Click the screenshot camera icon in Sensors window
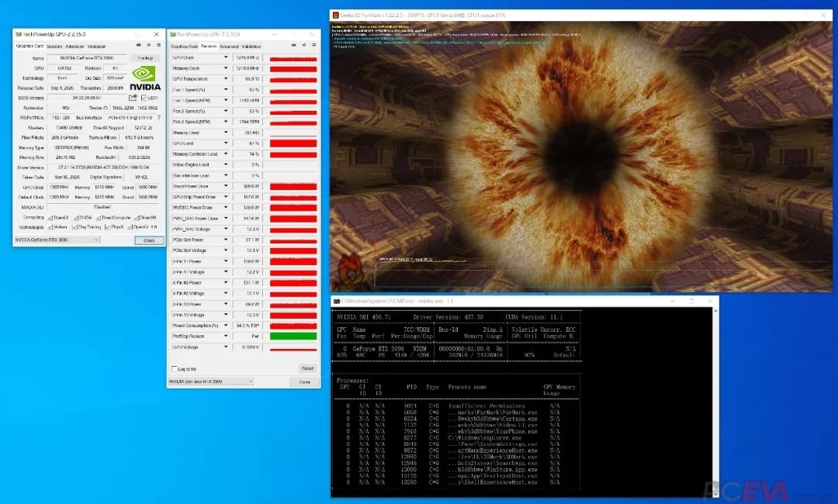 (x=293, y=46)
